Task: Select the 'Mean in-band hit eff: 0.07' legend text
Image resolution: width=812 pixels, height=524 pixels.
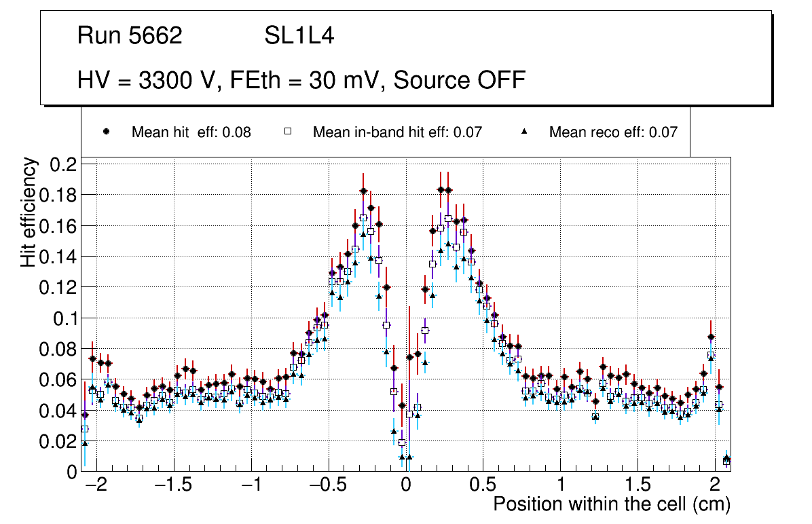Action: [397, 132]
